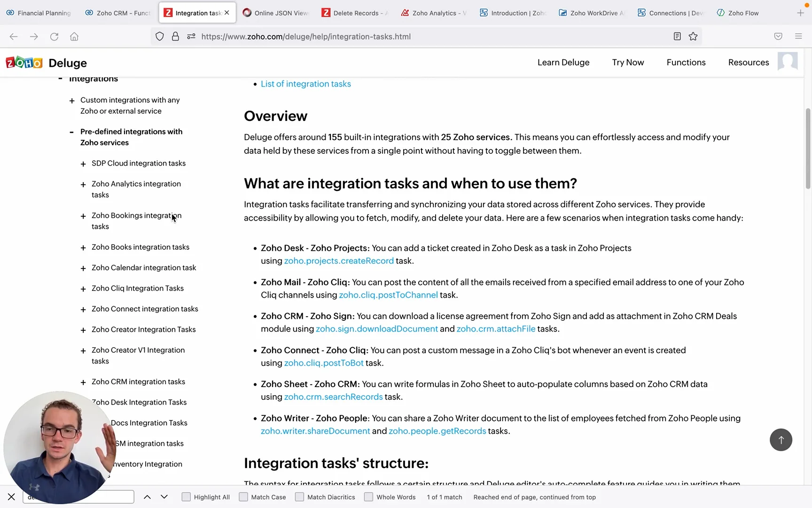Image resolution: width=812 pixels, height=508 pixels.
Task: Switch to the Zoho Flow tab
Action: point(742,13)
